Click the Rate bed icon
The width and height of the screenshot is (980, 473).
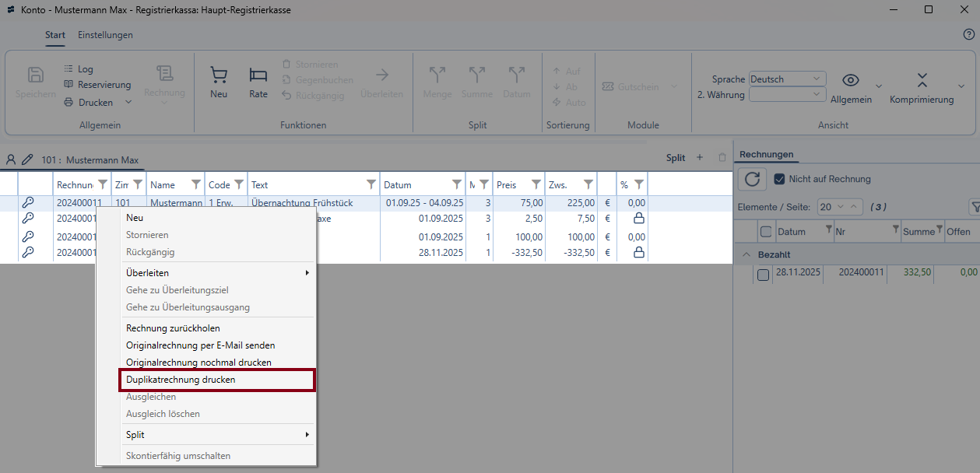(258, 75)
